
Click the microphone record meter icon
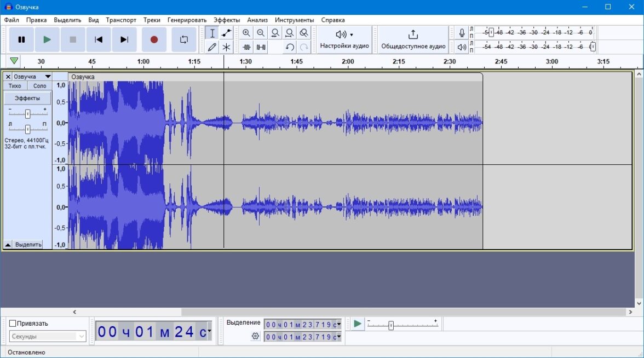point(462,33)
